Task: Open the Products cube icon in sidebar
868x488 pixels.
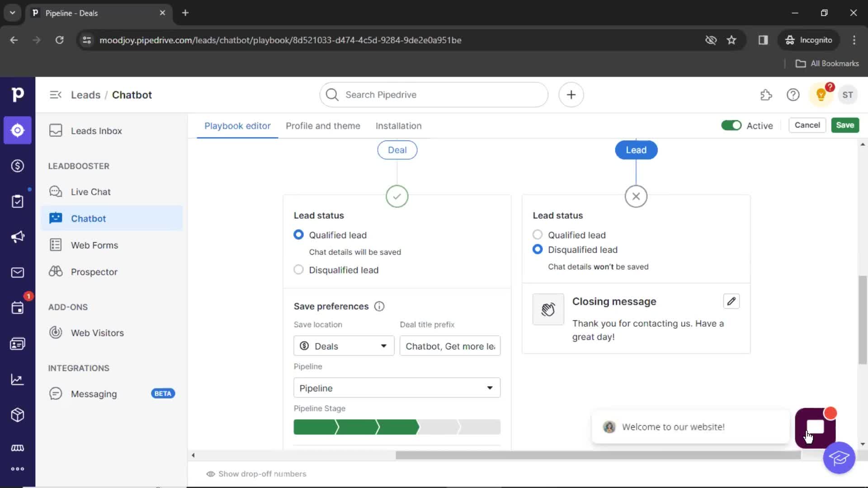Action: (x=17, y=415)
